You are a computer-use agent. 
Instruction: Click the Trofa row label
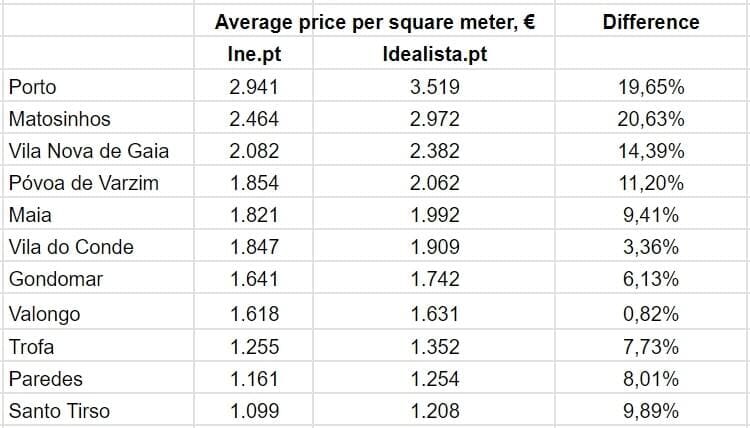31,347
